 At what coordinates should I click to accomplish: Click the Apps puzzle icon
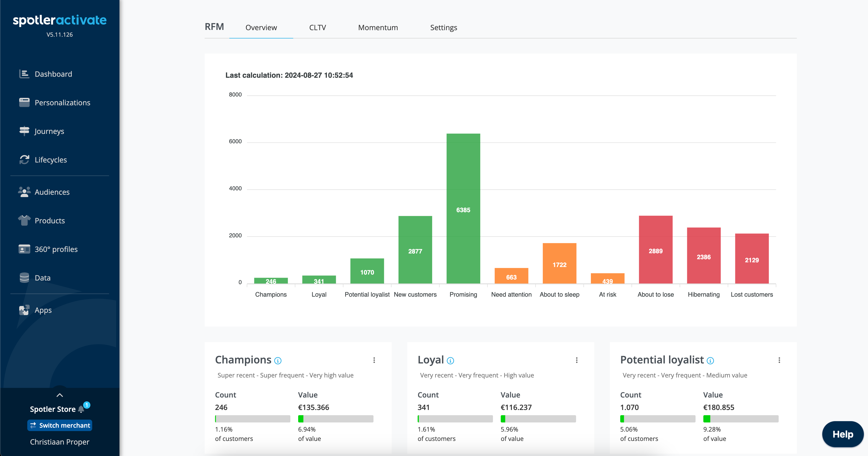tap(24, 310)
